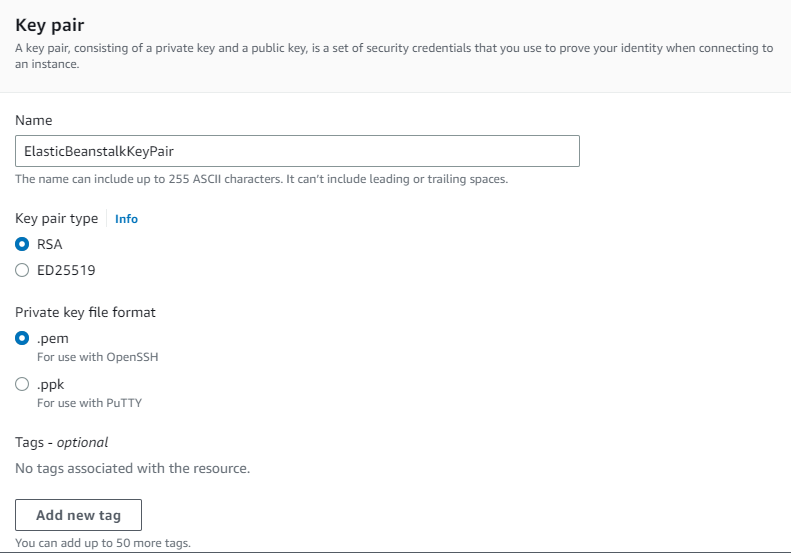Click the key pair description paragraph text
The width and height of the screenshot is (791, 553).
[x=394, y=56]
